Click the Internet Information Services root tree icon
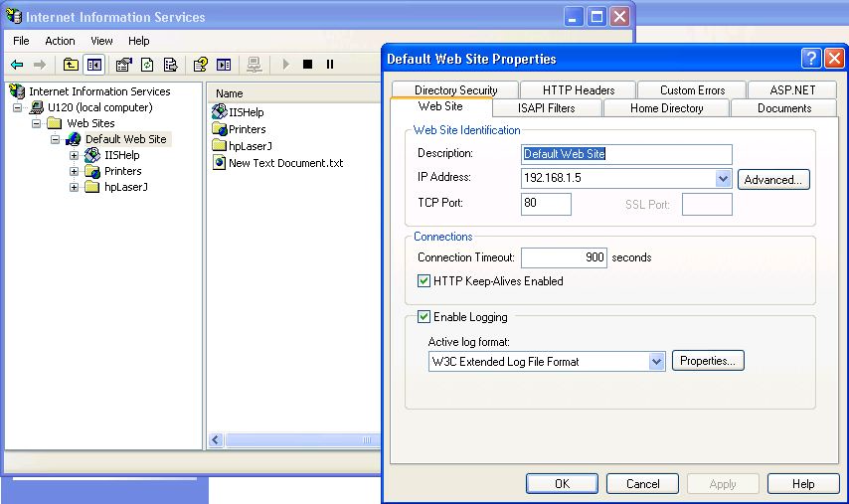The image size is (849, 504). click(x=17, y=90)
